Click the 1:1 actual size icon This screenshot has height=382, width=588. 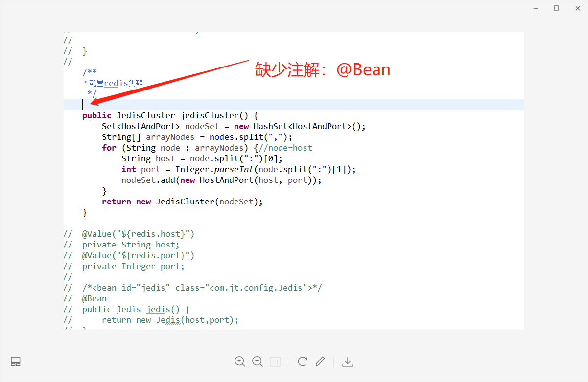click(275, 361)
